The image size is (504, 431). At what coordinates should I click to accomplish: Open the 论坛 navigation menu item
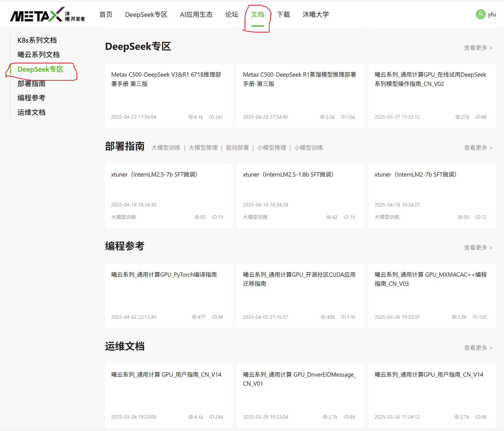click(x=231, y=14)
